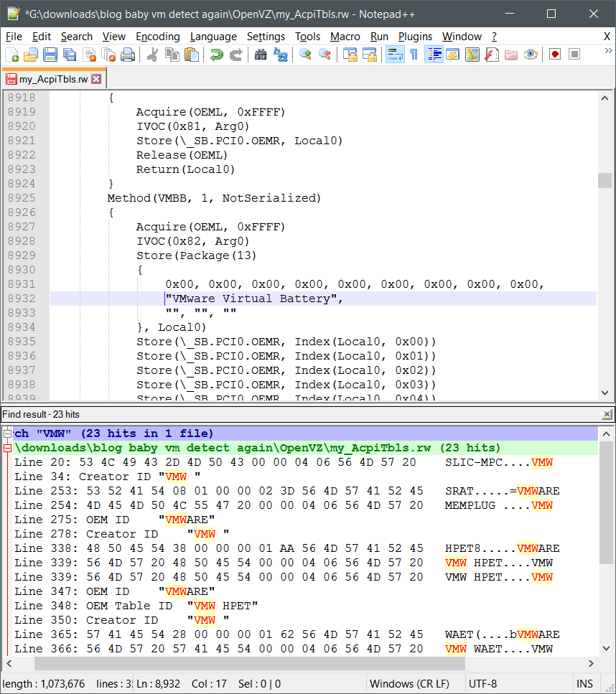
Task: Open the Macro menu
Action: [345, 37]
